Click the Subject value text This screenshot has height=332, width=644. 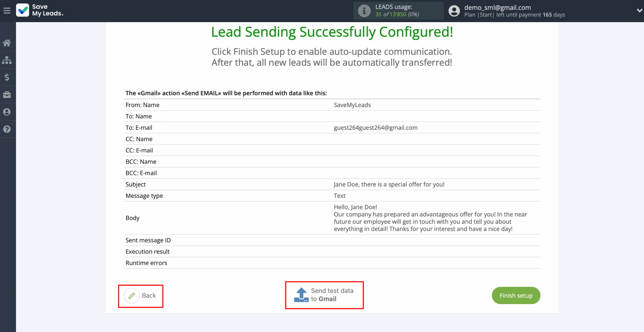389,184
